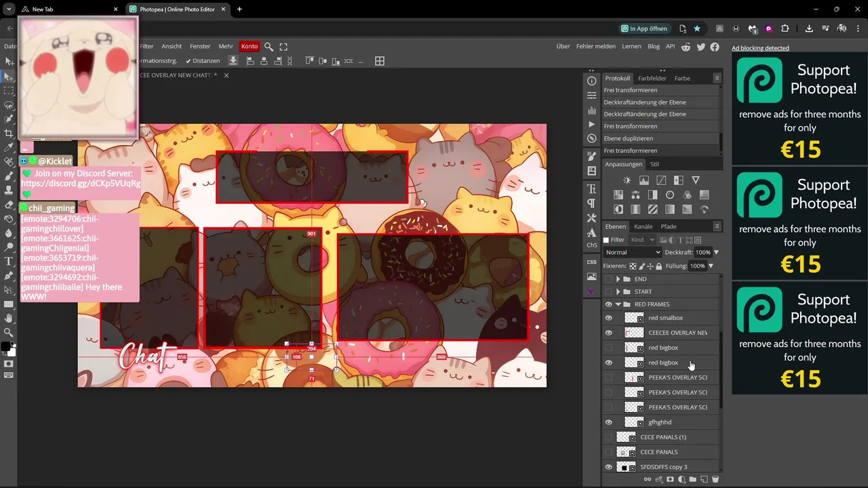This screenshot has height=488, width=868.
Task: Select the Rectangle Select tool
Action: click(x=9, y=90)
